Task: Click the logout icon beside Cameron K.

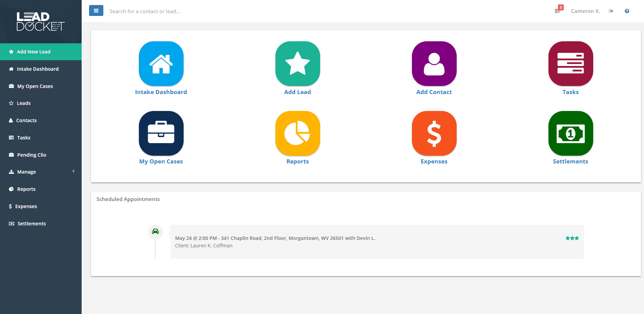Action: coord(611,11)
